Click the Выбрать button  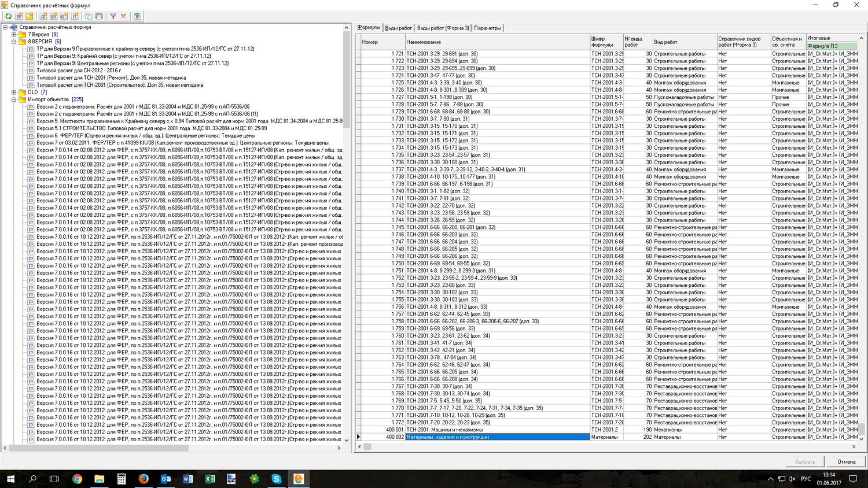coord(805,461)
